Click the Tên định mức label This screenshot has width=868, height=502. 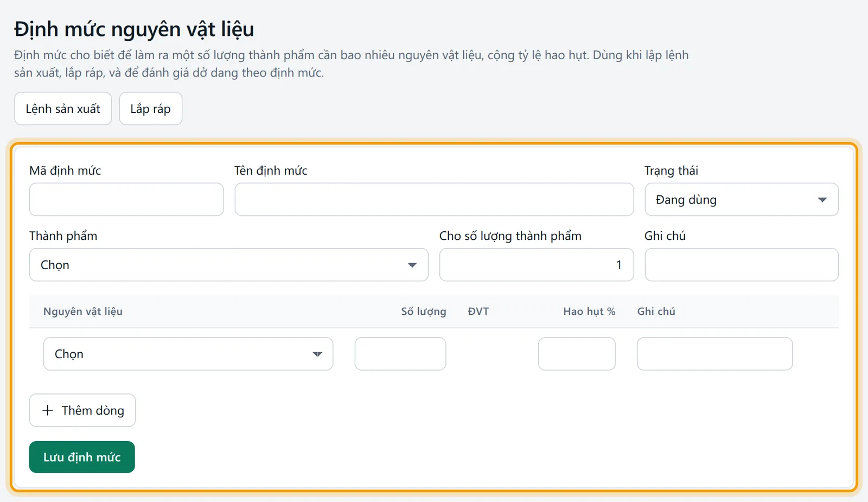[x=271, y=170]
